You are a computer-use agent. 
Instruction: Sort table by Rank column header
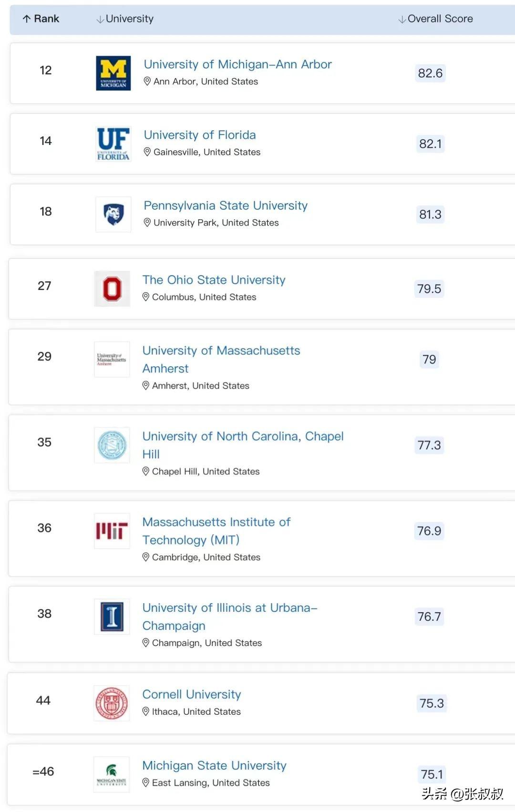(41, 19)
